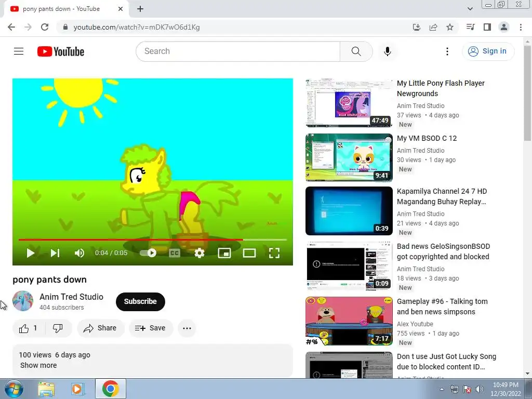Viewport: 532px width, 399px height.
Task: Go back in browser history
Action: coord(11,27)
